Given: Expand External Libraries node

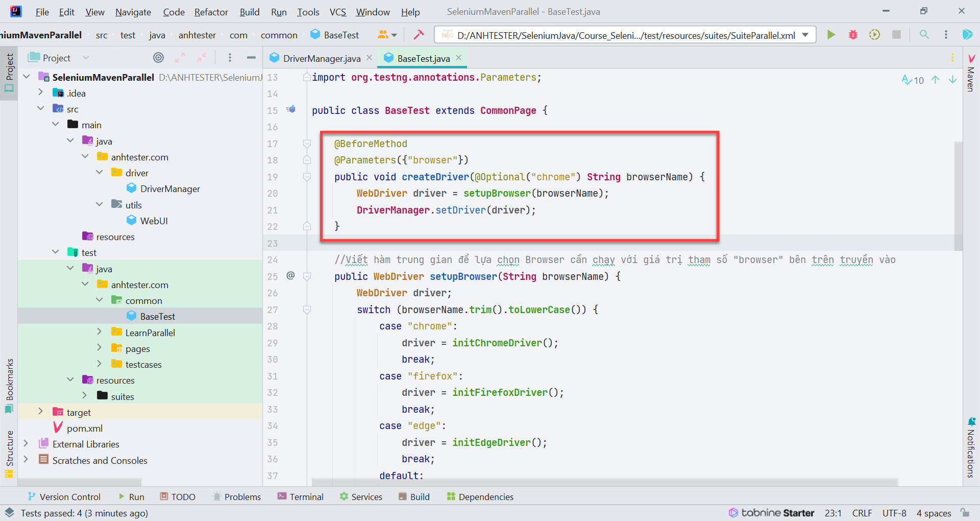Looking at the screenshot, I should 26,443.
